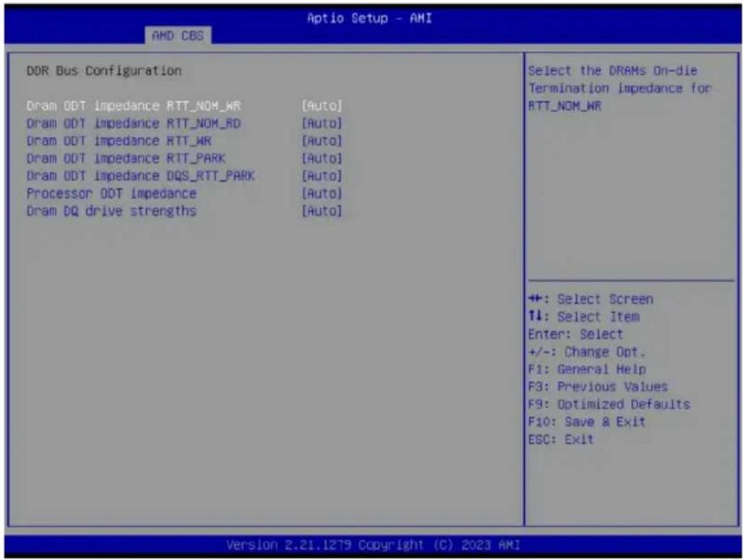Click the DDR Bus Configuration heading
Image resolution: width=743 pixels, height=560 pixels.
(x=104, y=70)
